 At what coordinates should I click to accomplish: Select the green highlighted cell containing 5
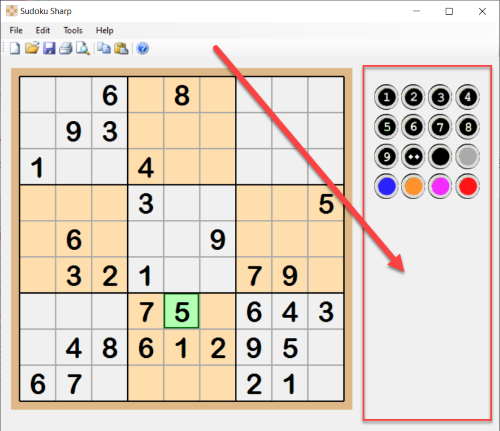point(182,311)
